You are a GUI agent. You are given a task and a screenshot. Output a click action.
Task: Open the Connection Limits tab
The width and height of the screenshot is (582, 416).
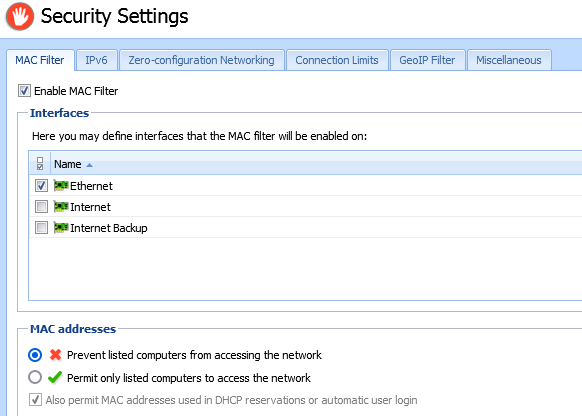(337, 60)
